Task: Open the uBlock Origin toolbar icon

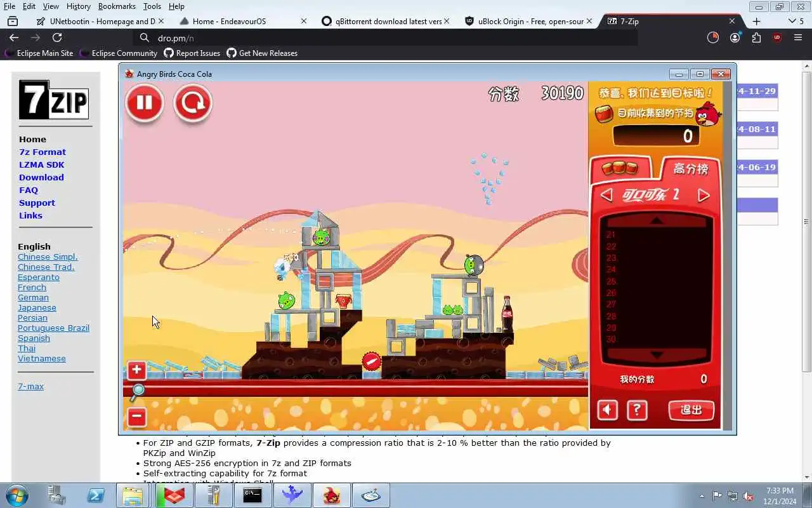Action: (x=777, y=38)
